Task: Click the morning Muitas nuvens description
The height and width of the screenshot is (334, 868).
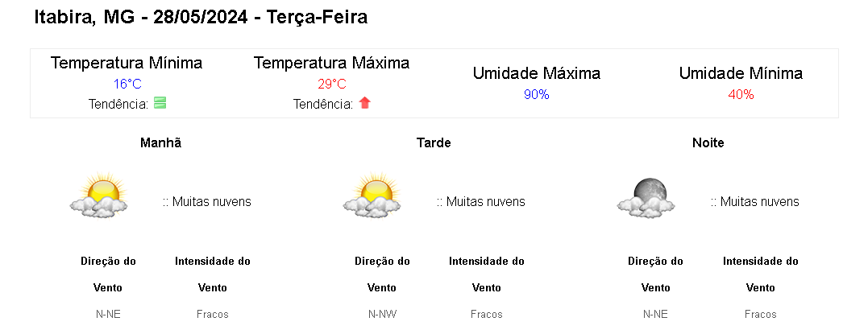Action: coord(207,201)
